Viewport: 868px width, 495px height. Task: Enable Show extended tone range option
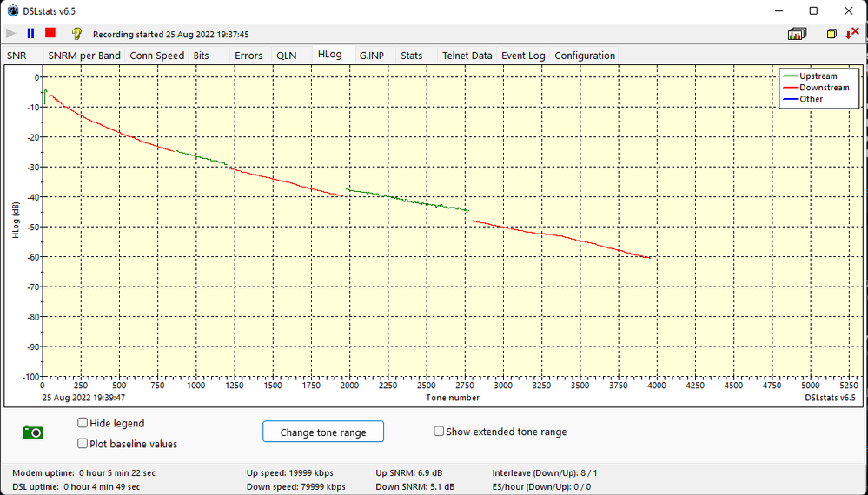pyautogui.click(x=439, y=432)
